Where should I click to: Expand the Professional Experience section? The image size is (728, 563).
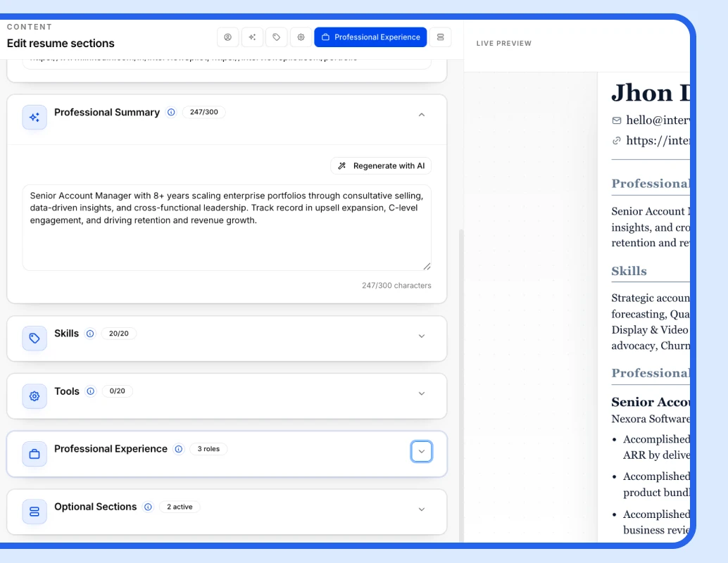tap(421, 451)
